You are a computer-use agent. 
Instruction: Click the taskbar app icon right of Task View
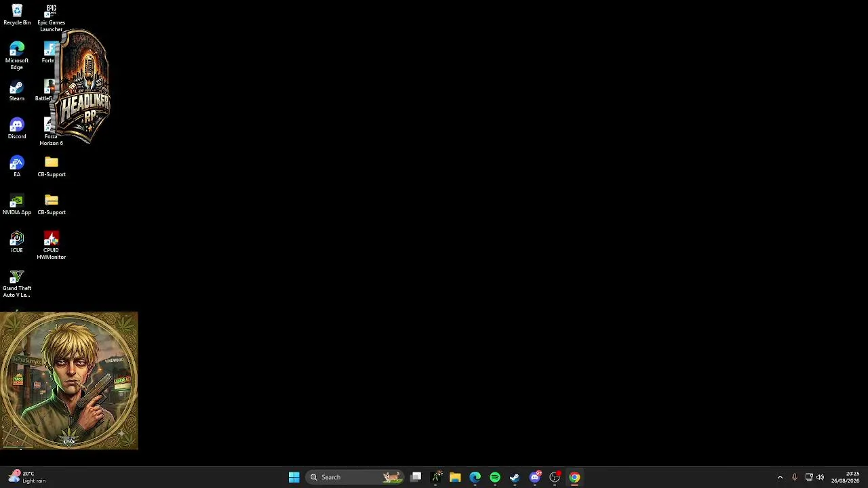[435, 477]
